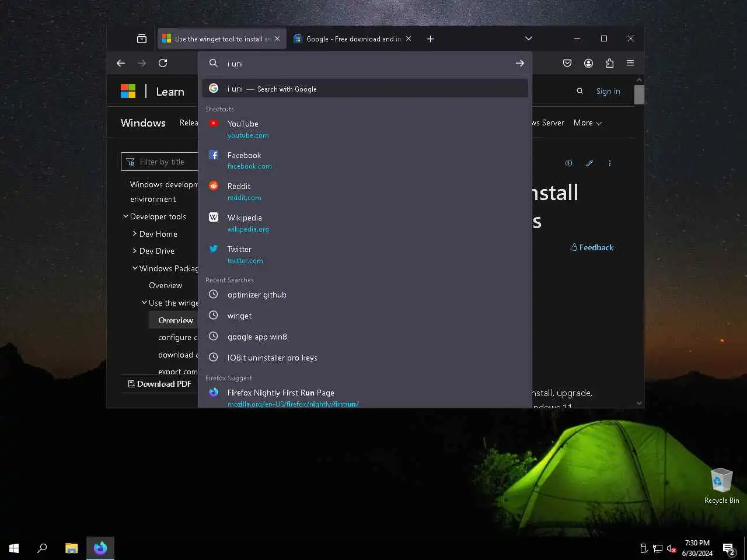The height and width of the screenshot is (560, 747).
Task: Collapse the Windows Package Manager section
Action: click(165, 268)
